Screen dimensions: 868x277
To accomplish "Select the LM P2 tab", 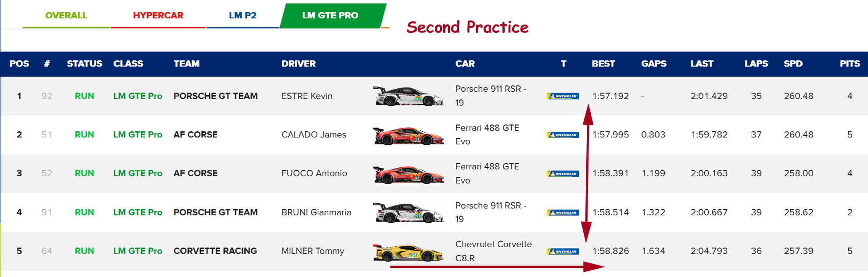I will (x=243, y=15).
